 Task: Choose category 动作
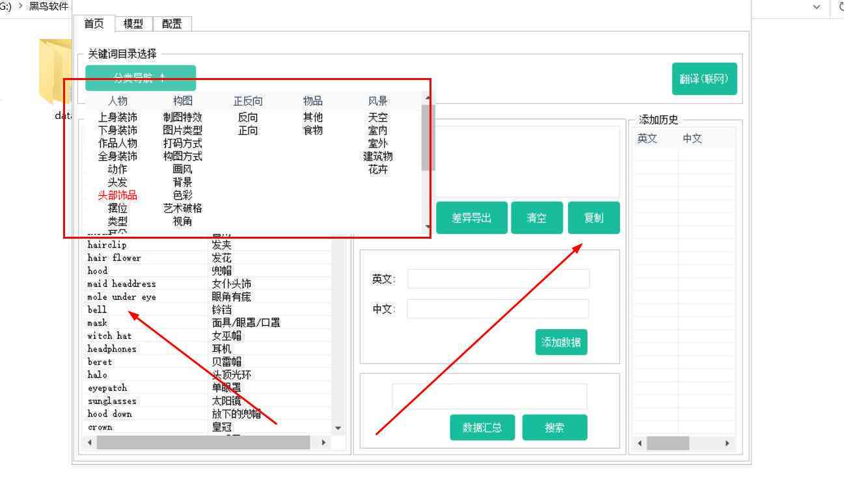118,170
